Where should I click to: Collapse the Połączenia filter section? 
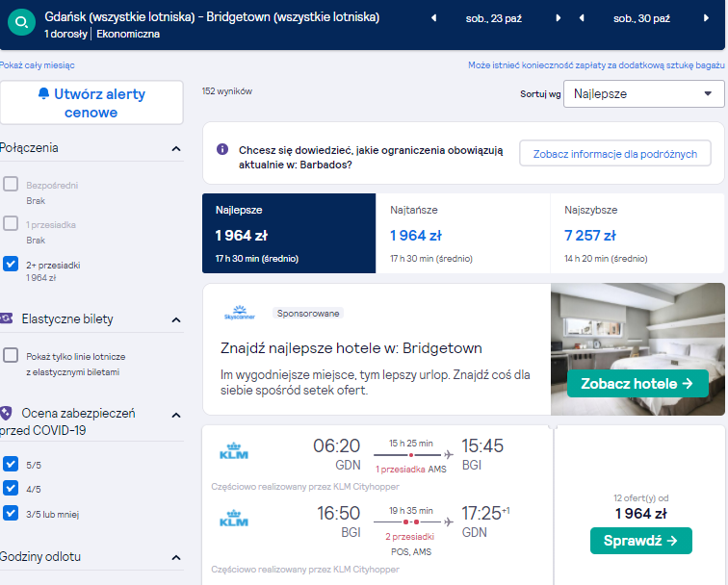click(176, 148)
